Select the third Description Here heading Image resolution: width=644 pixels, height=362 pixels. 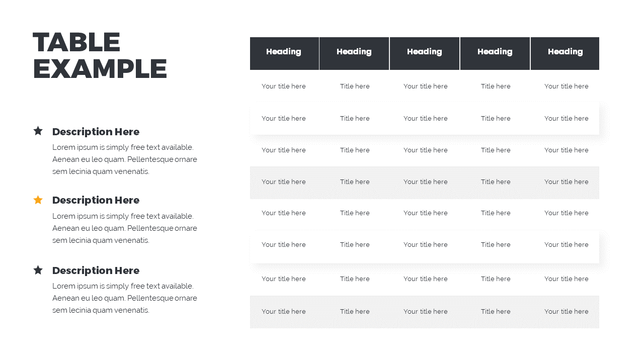96,270
